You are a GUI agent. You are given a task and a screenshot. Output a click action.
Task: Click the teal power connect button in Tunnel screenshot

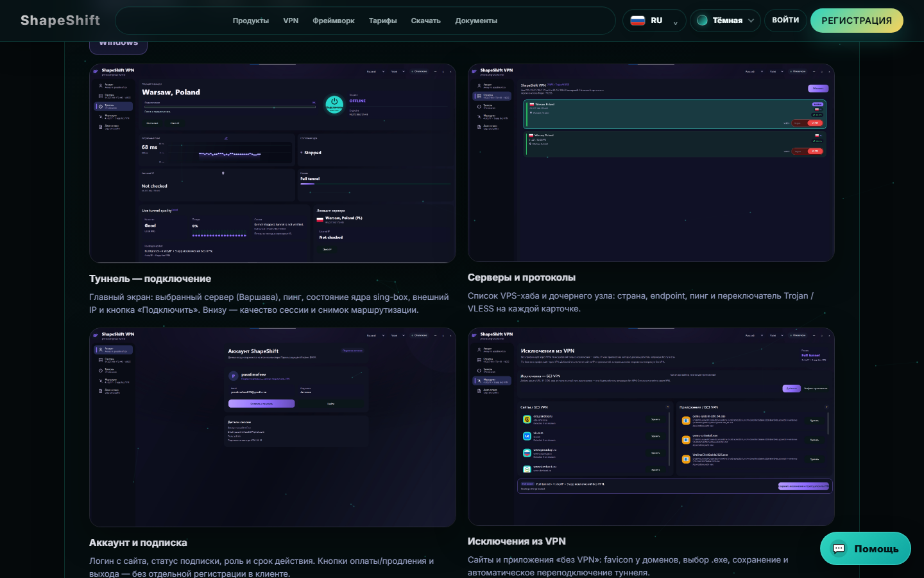click(x=334, y=104)
